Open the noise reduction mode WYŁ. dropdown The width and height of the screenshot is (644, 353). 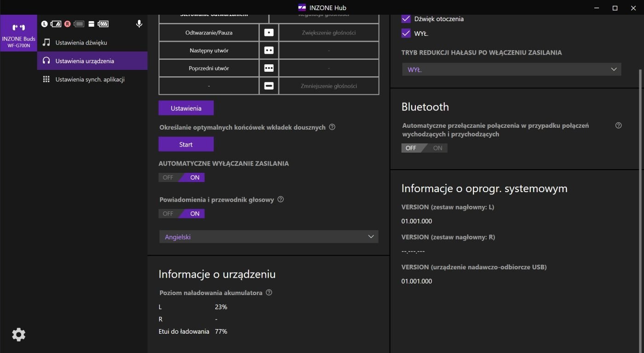click(511, 70)
